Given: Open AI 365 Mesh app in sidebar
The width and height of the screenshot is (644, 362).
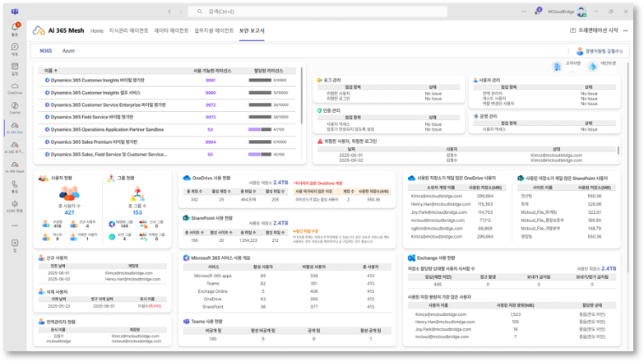Looking at the screenshot, I should tap(15, 165).
